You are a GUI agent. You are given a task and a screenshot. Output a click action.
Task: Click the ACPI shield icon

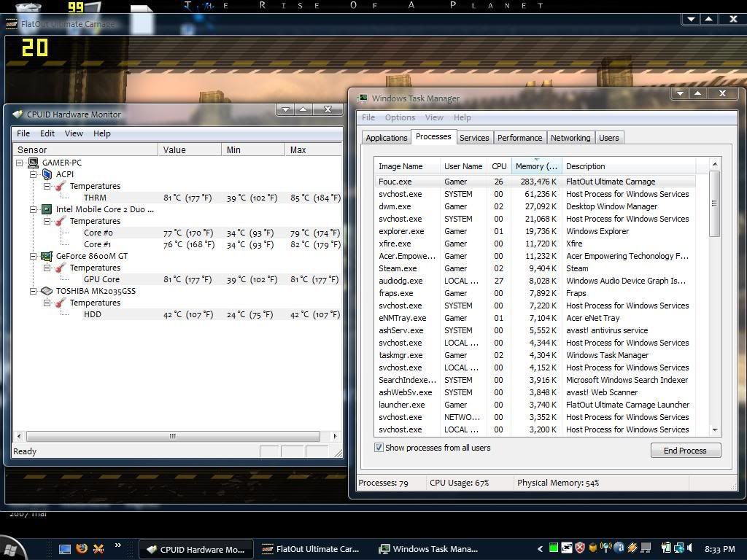click(47, 174)
